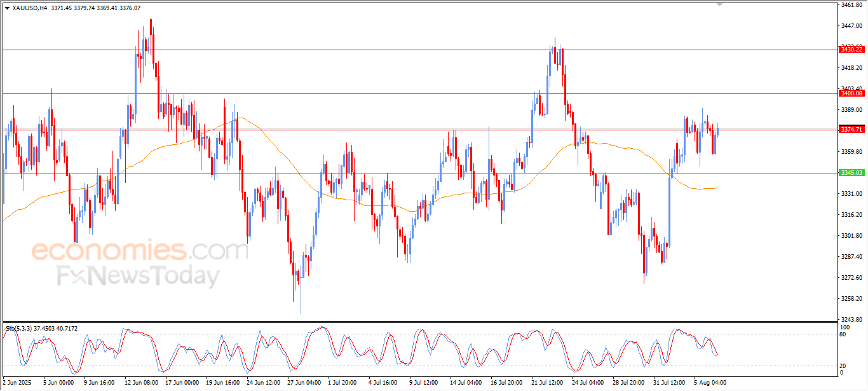
Task: Click the Sto(5,3,3) indicator label
Action: click(x=18, y=329)
